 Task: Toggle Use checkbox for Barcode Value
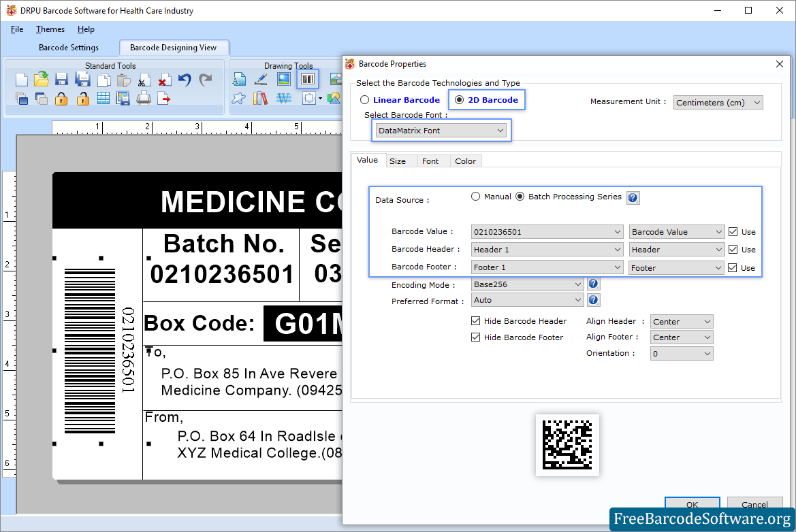(x=733, y=232)
